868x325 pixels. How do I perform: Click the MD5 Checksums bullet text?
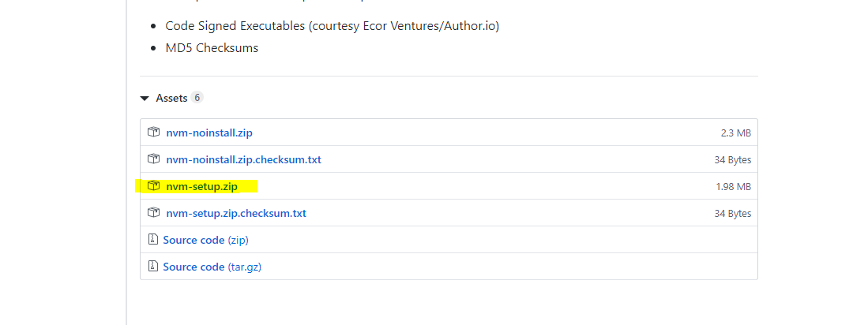(x=212, y=48)
